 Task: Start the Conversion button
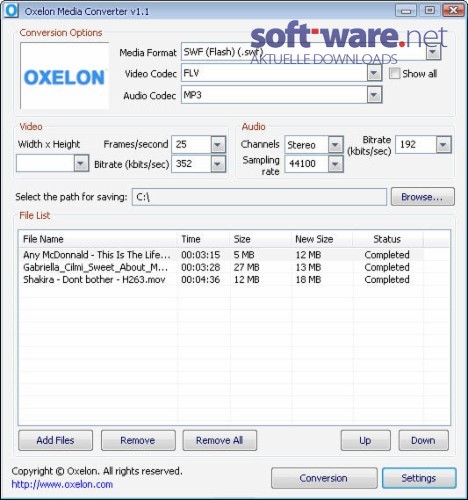[324, 478]
